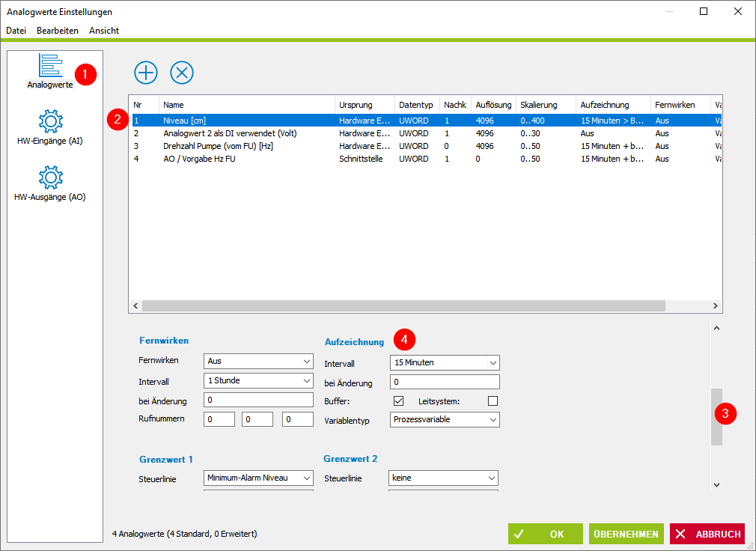Open HW-Ausgänge (AO) gear settings
The image size is (756, 551).
50,183
